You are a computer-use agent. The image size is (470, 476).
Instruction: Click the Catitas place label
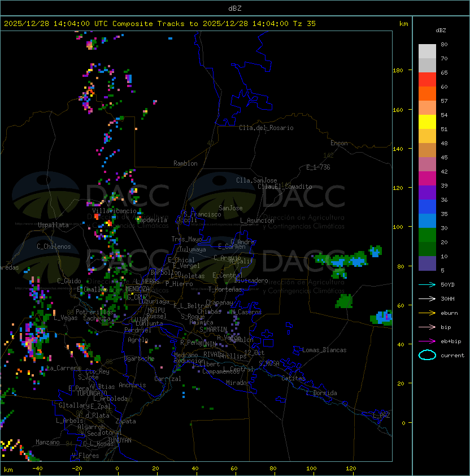coord(293,378)
